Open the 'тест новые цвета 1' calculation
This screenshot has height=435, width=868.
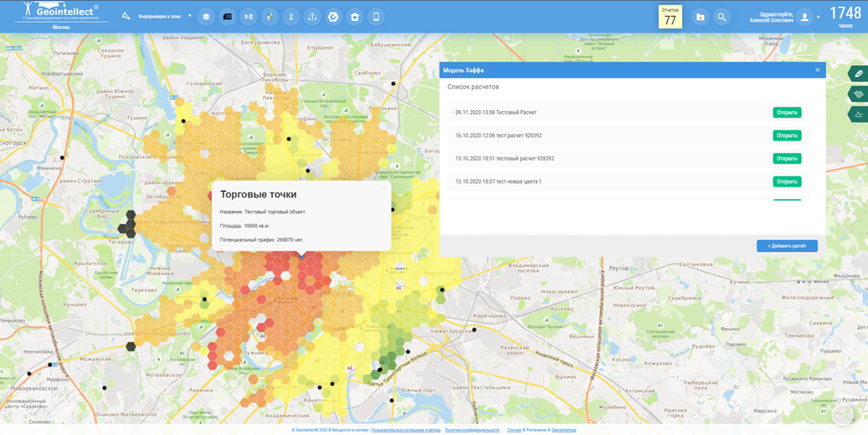[787, 182]
